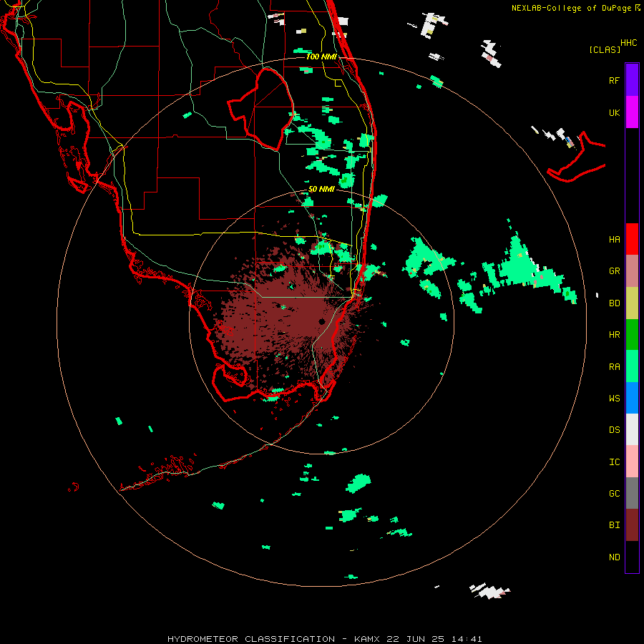
Task: Click the 'HR' legend label
Action: [x=614, y=335]
